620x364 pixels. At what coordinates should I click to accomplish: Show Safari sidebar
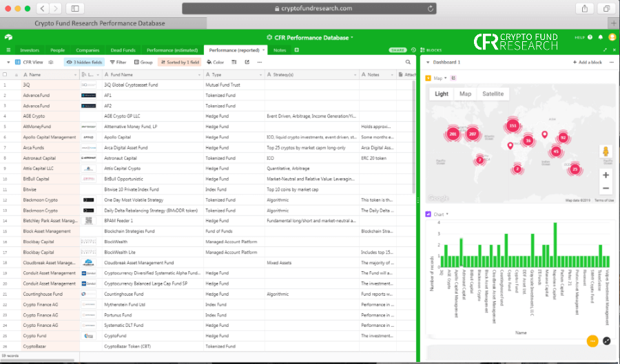click(75, 8)
